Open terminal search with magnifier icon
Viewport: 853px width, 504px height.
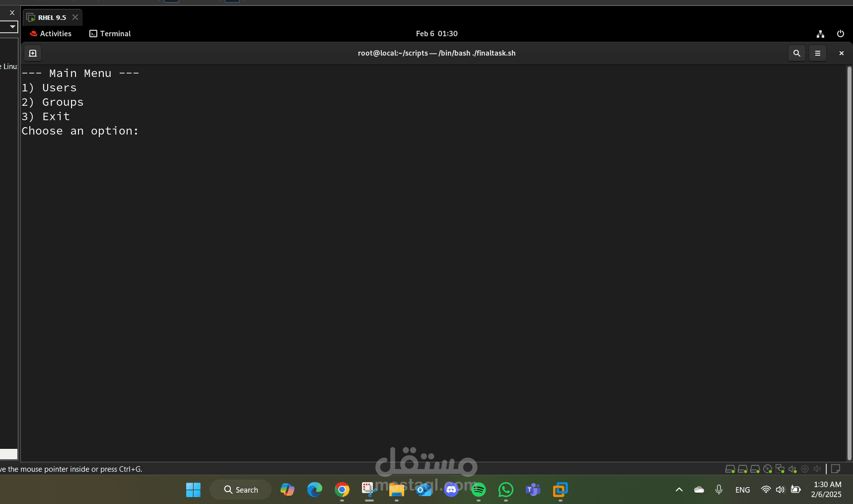pos(797,53)
